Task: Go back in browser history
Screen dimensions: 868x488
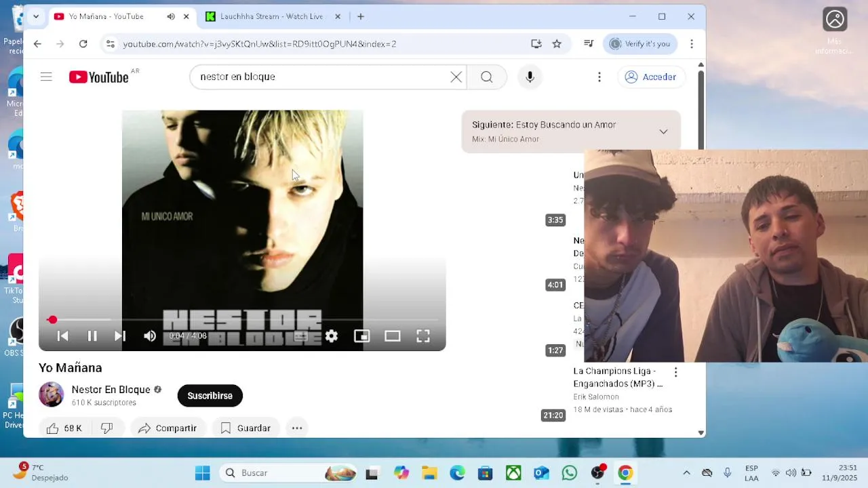Action: tap(37, 44)
